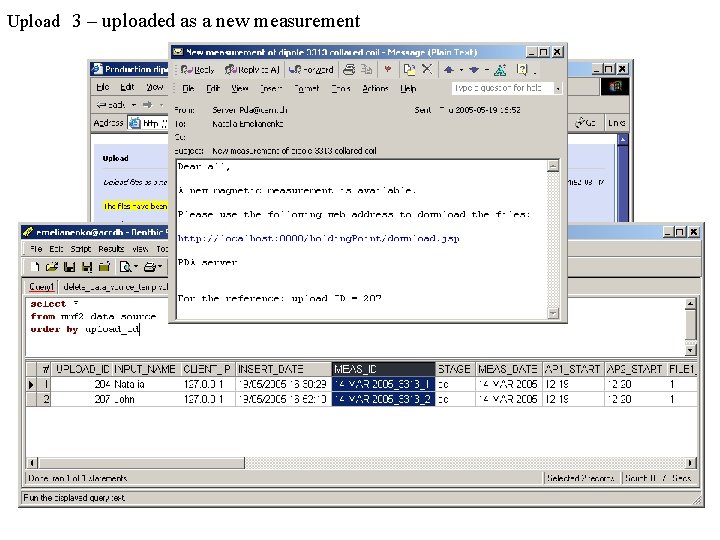Click the Move to Folder icon in email toolbar
720x540 pixels.
pyautogui.click(x=409, y=70)
